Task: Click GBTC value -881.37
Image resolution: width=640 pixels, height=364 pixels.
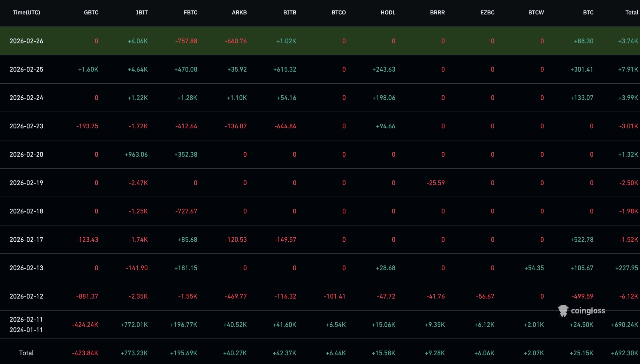Action: [87, 296]
